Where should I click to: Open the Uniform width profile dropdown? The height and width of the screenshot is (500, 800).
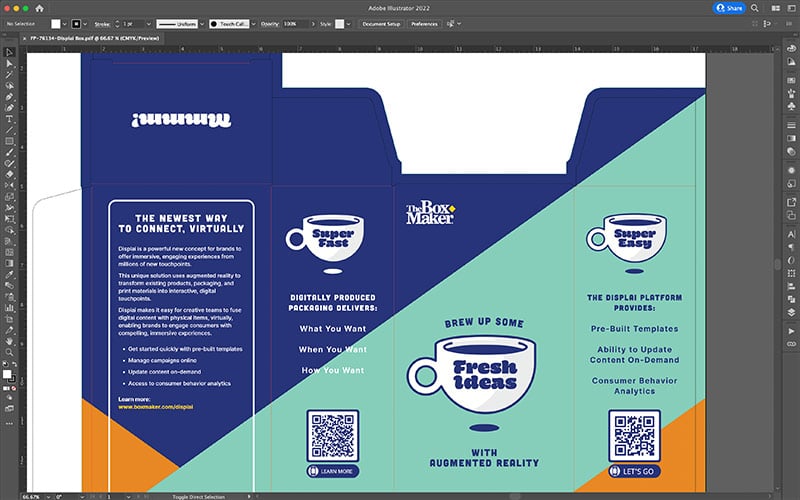coord(202,24)
